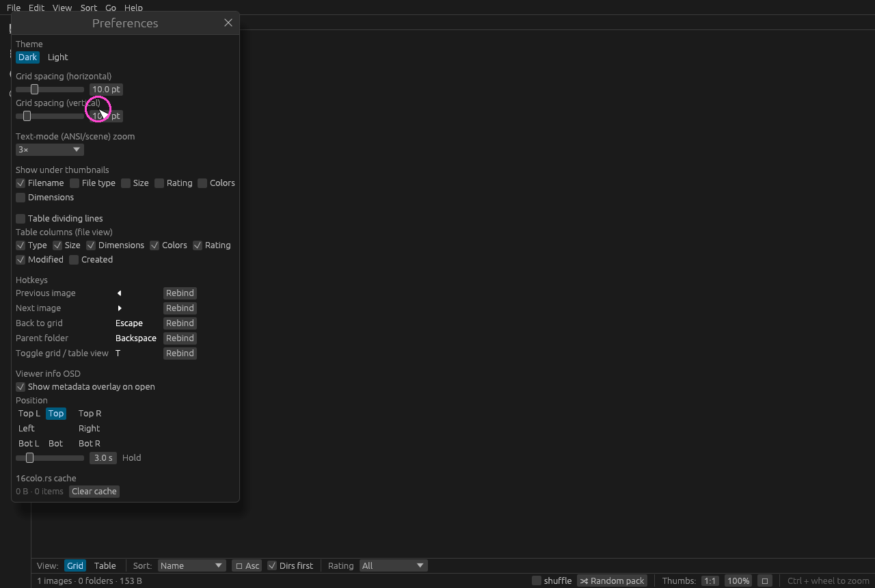Click the horizontal spacing 10.0 pt value field
875x588 pixels.
[x=106, y=90]
